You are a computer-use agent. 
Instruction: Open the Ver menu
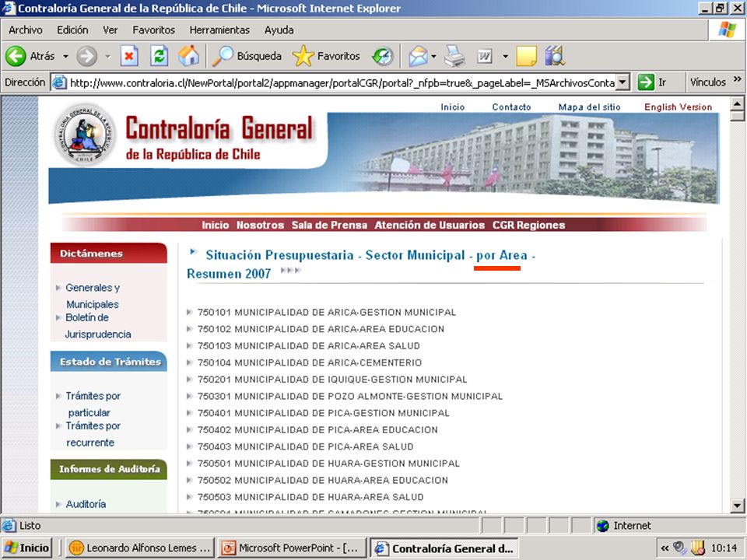point(110,30)
